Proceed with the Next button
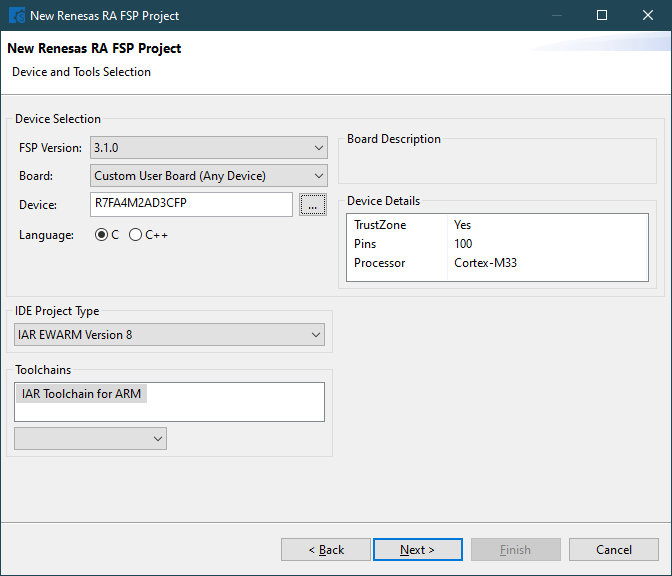This screenshot has width=672, height=576. (418, 549)
